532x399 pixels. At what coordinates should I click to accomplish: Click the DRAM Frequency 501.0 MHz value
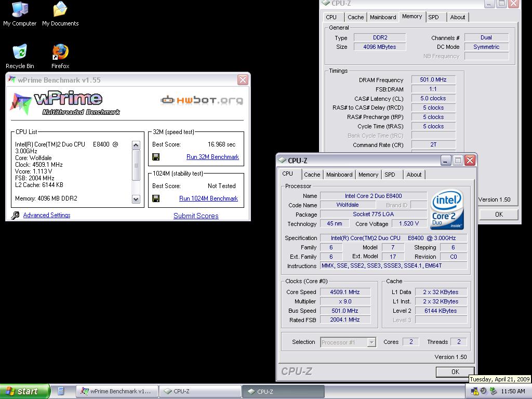433,79
